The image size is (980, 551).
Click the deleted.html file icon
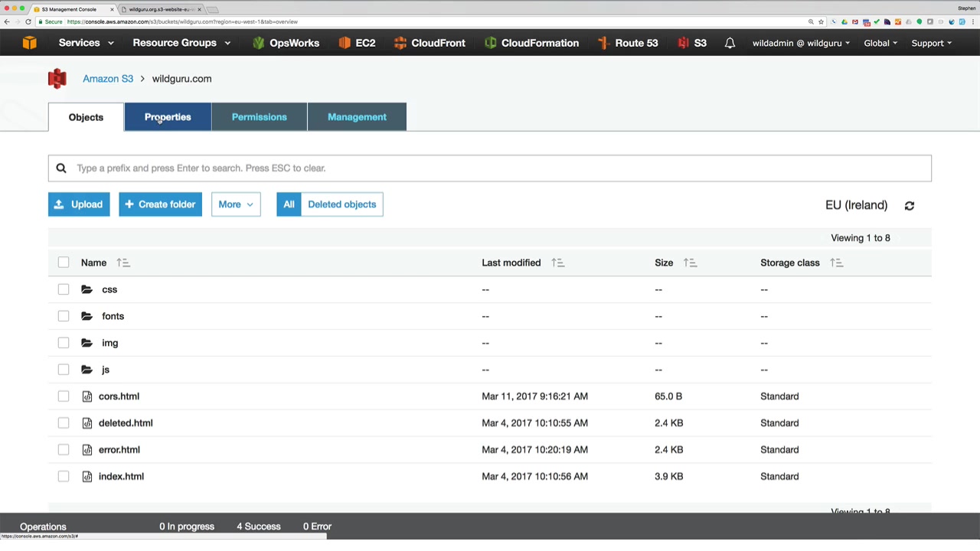(x=87, y=423)
